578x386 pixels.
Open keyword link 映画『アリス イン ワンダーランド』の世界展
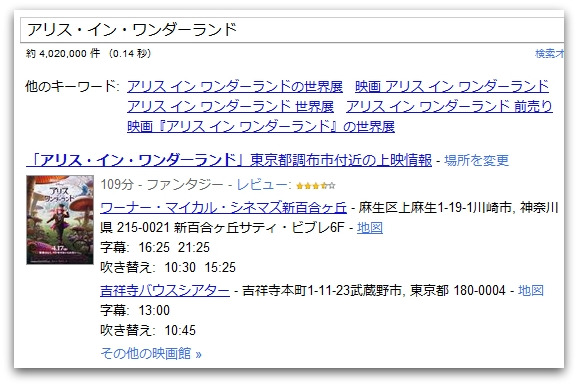(x=261, y=126)
